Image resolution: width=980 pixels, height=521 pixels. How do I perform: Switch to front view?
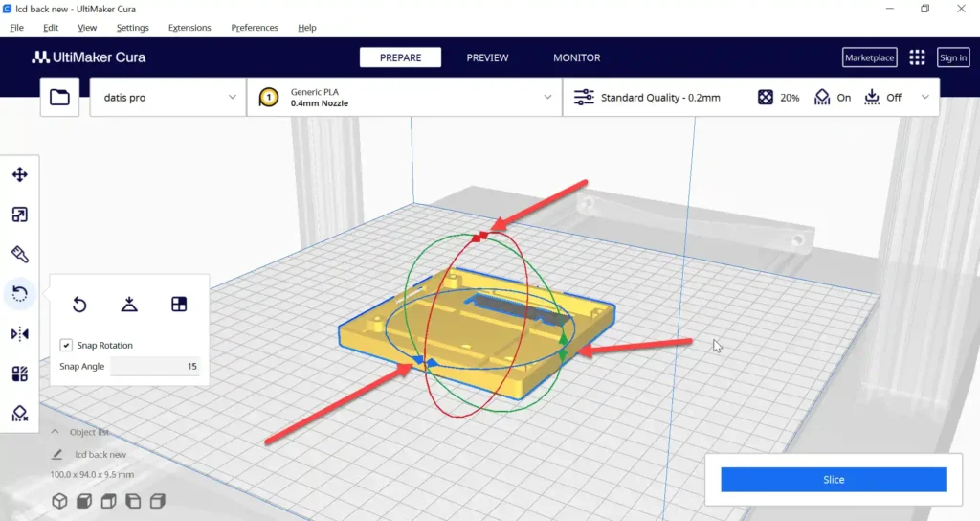84,501
